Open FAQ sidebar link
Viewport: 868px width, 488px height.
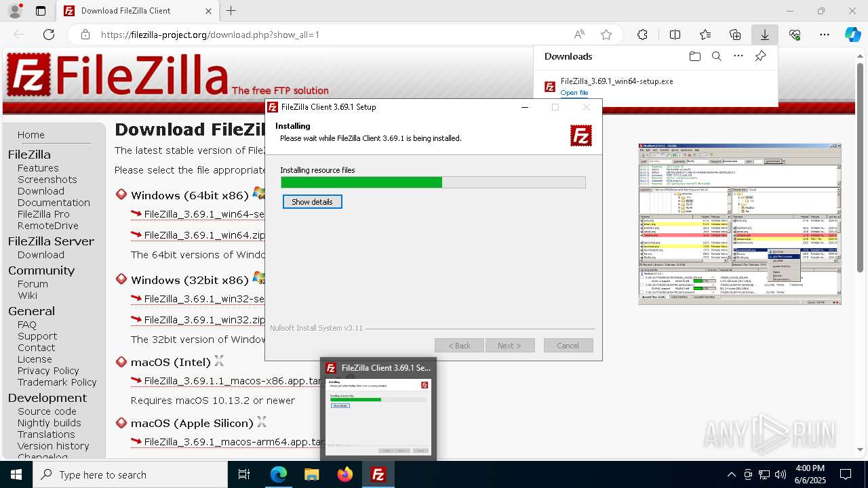coord(27,325)
